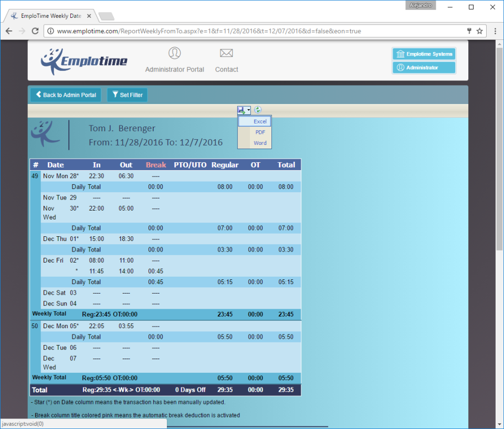Select the Administrator Portal person icon
Screen dimensions: 504x429
pos(174,53)
